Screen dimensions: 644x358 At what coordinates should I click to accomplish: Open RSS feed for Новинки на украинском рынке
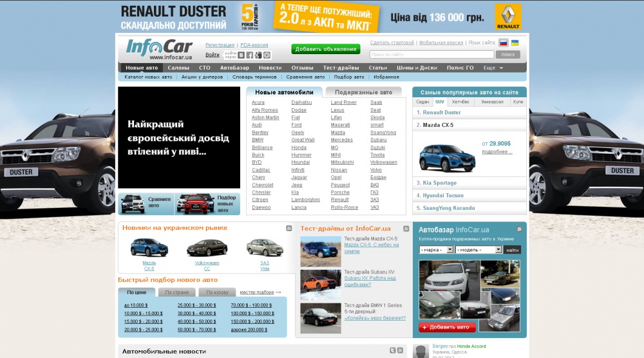[x=289, y=229]
